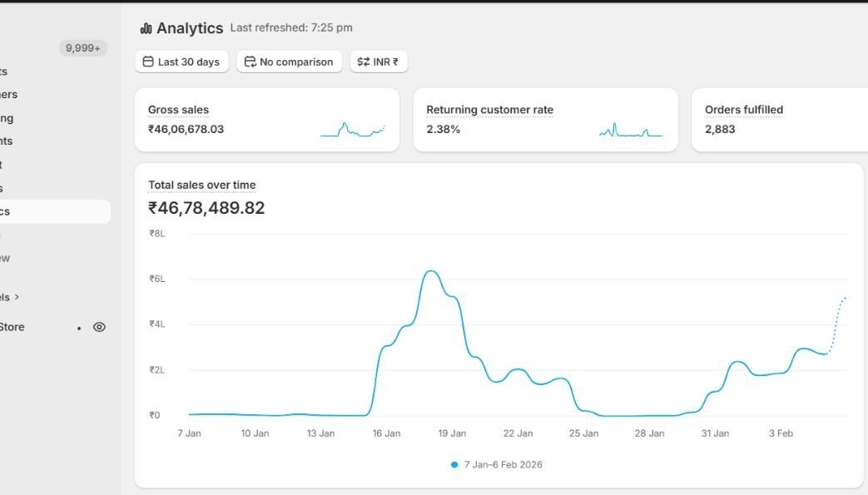Open the Returning customer rate report
The height and width of the screenshot is (495, 868).
click(x=490, y=110)
